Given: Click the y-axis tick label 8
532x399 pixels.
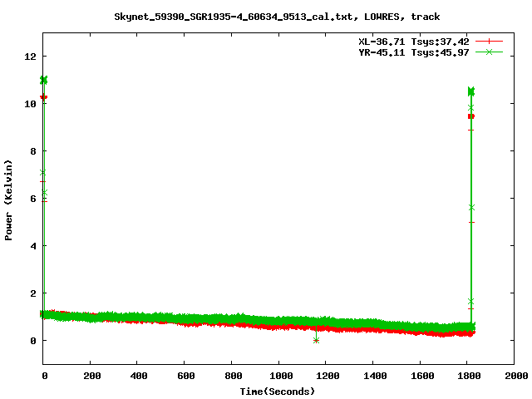Looking at the screenshot, I should tap(33, 151).
